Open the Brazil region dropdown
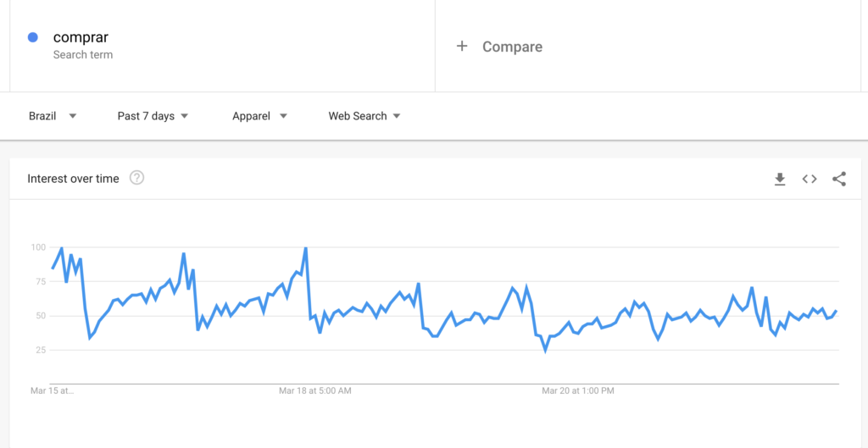 click(x=53, y=116)
